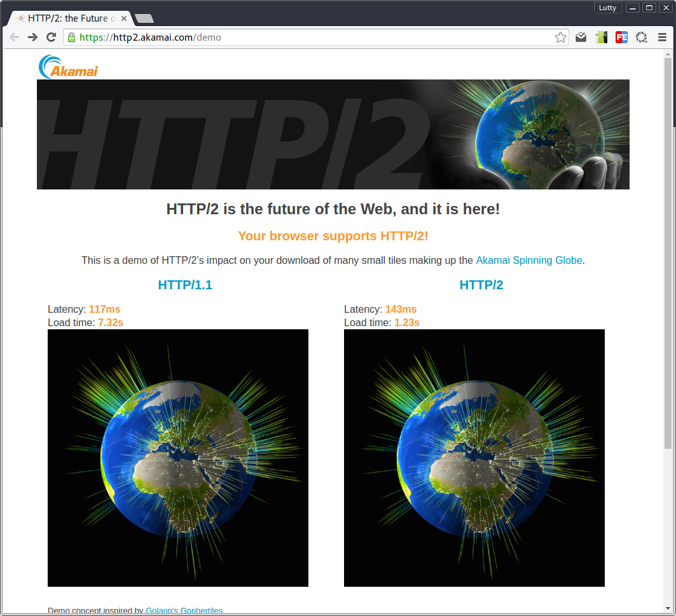This screenshot has height=616, width=676.
Task: Open the circular sync extension icon
Action: click(x=642, y=38)
